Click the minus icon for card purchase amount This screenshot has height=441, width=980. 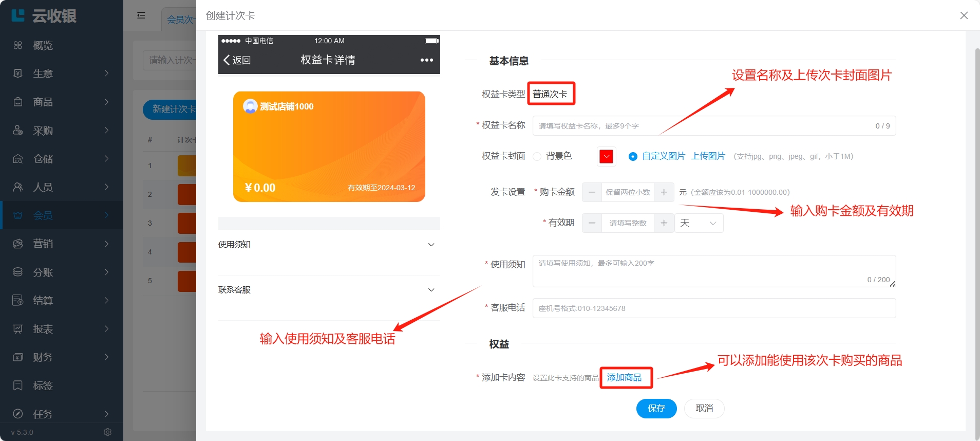[592, 192]
